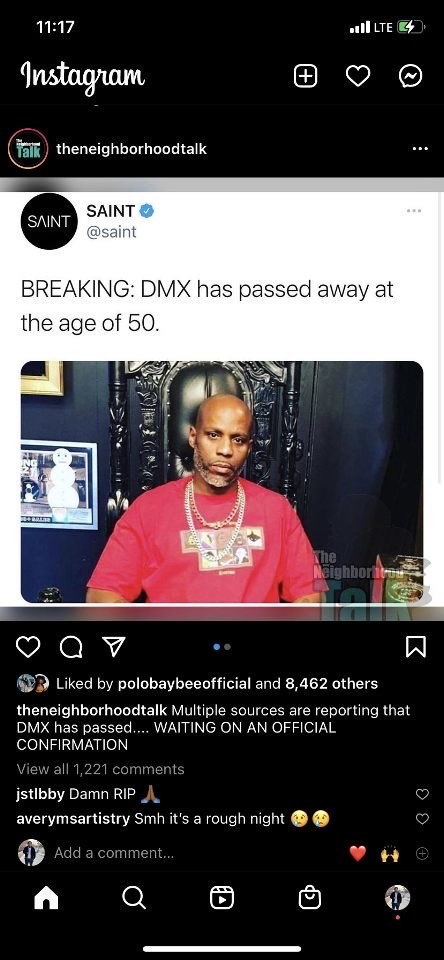Like jstlbby's comment heart

pyautogui.click(x=422, y=794)
